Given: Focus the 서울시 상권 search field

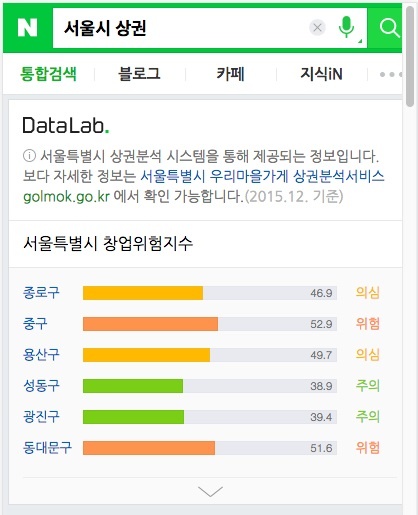Looking at the screenshot, I should 180,28.
